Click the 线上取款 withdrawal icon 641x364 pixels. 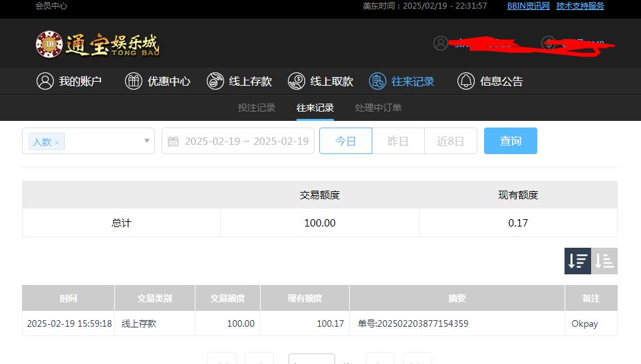(x=297, y=81)
